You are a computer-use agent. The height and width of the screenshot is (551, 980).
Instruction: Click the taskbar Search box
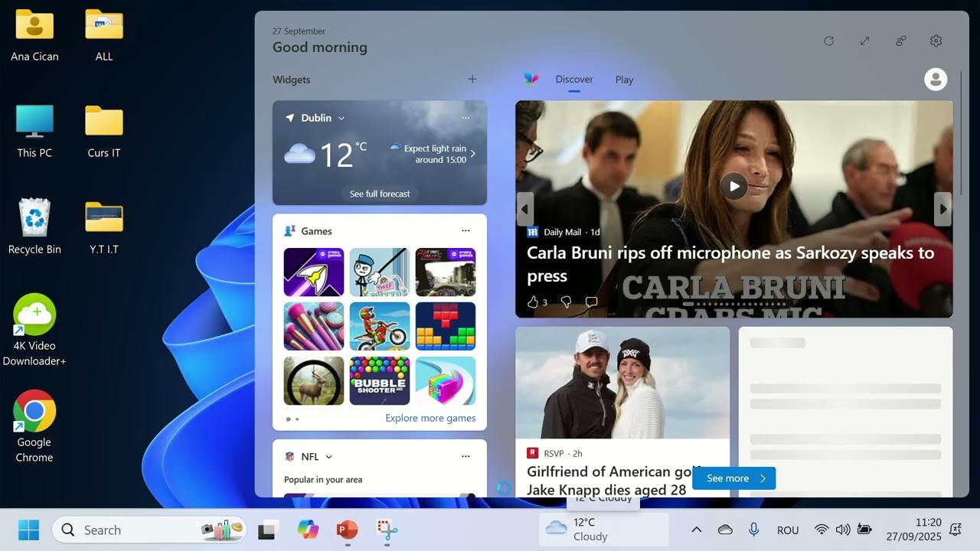click(149, 530)
